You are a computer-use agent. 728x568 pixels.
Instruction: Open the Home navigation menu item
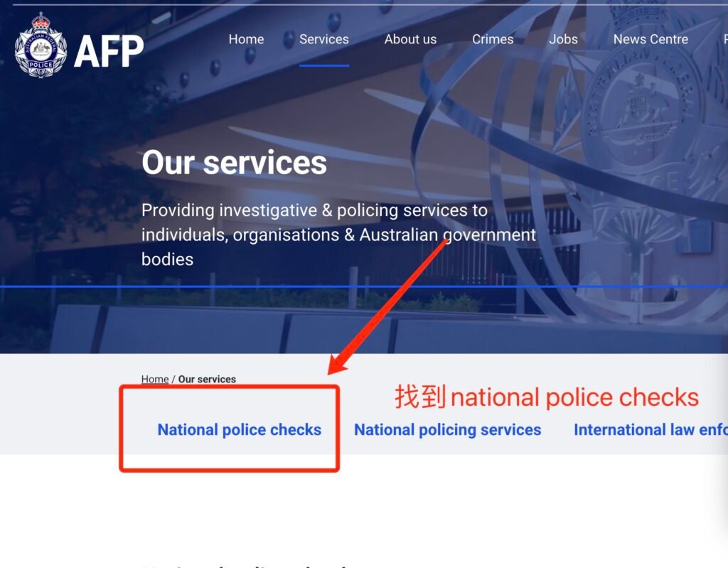(x=246, y=40)
